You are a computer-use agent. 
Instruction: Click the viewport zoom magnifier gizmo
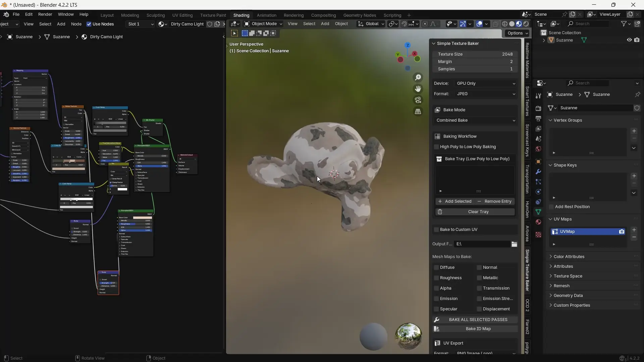[x=418, y=77]
